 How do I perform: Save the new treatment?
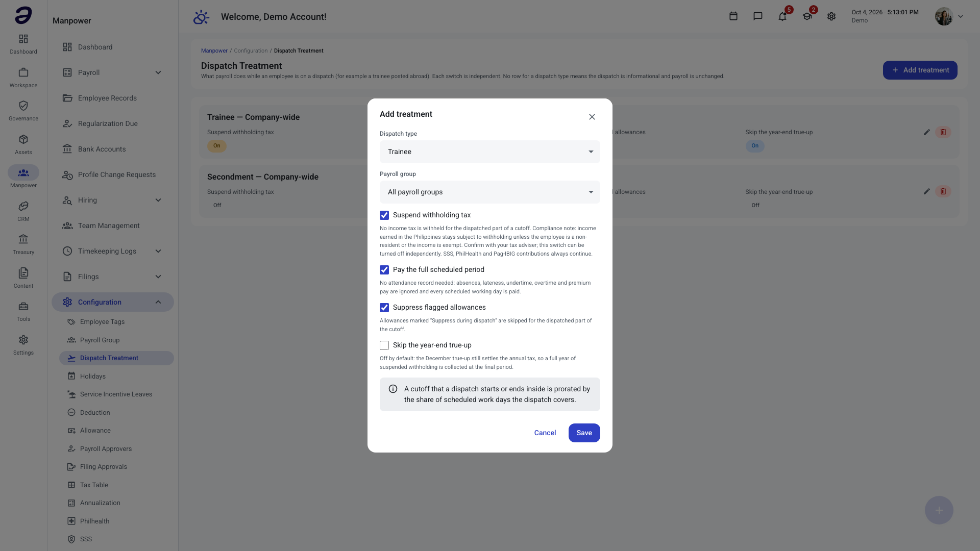point(584,433)
